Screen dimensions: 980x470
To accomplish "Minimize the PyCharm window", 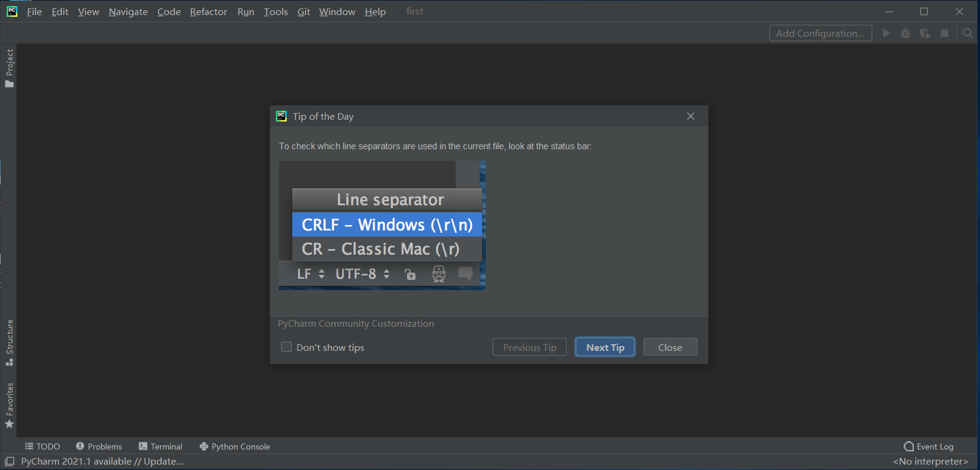I will 889,11.
